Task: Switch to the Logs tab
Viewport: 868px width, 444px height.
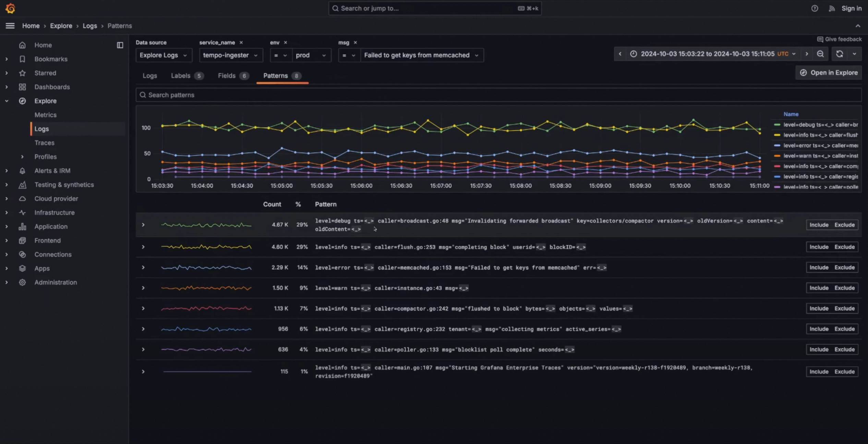Action: (x=150, y=76)
